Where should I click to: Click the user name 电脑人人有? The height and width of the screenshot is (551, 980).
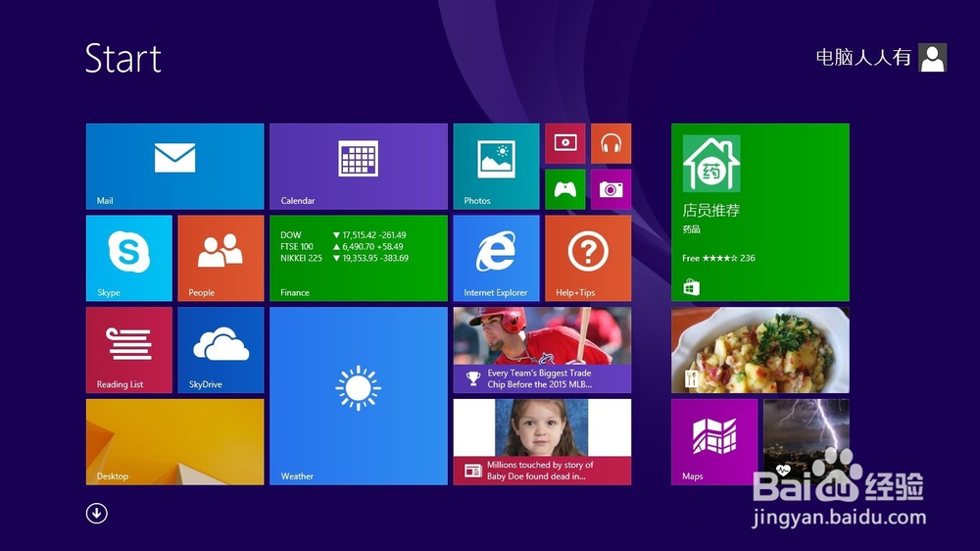click(x=863, y=58)
